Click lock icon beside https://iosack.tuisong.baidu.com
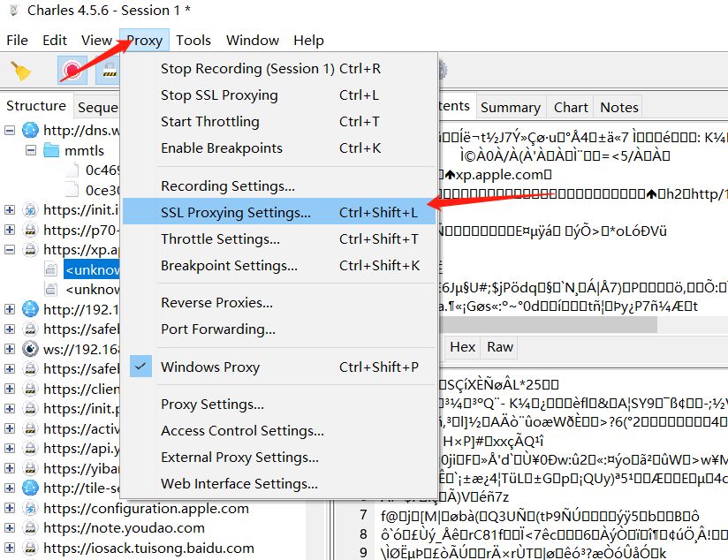 point(30,548)
